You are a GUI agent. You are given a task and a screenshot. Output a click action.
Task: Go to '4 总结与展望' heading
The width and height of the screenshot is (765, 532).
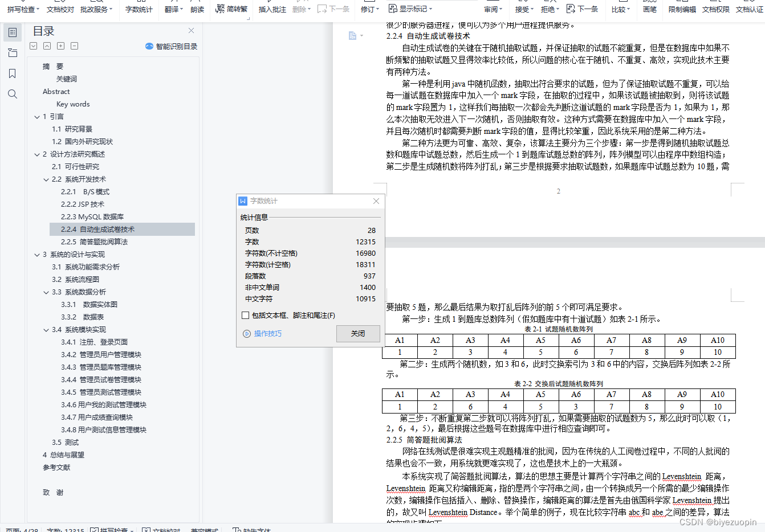click(63, 455)
